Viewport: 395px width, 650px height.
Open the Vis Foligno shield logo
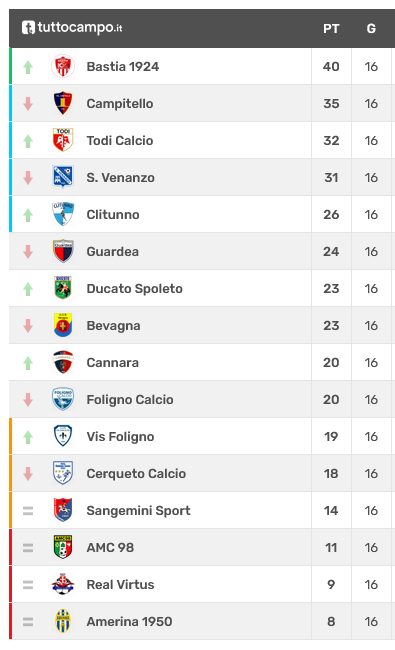pyautogui.click(x=63, y=436)
